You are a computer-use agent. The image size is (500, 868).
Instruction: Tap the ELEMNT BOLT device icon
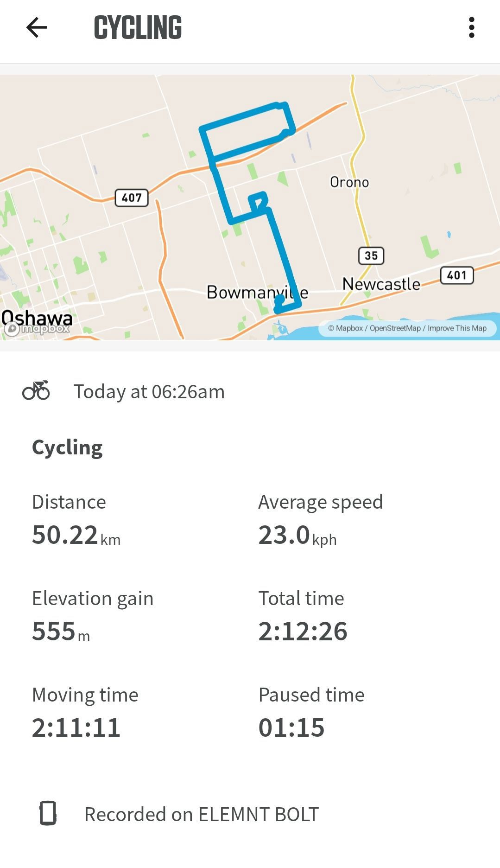pyautogui.click(x=48, y=813)
